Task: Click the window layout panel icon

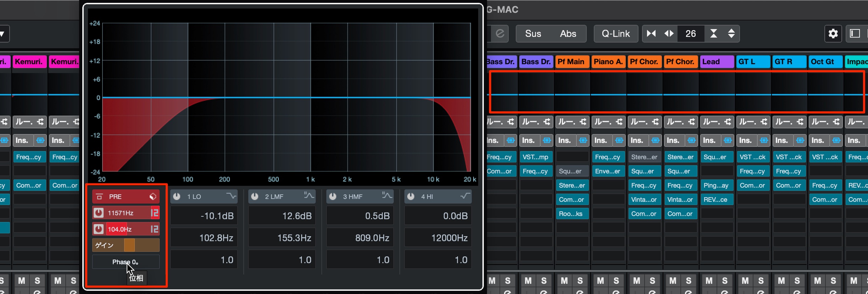Action: pos(855,34)
